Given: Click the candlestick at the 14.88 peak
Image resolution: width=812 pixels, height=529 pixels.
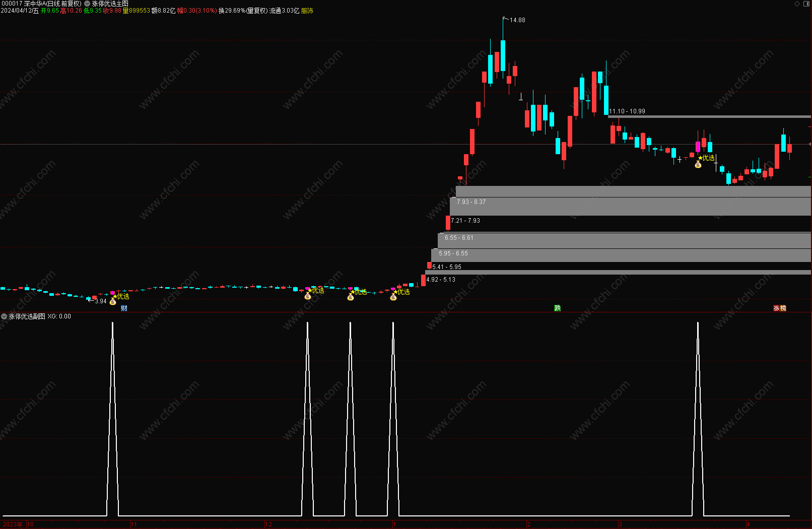Looking at the screenshot, I should (x=503, y=55).
